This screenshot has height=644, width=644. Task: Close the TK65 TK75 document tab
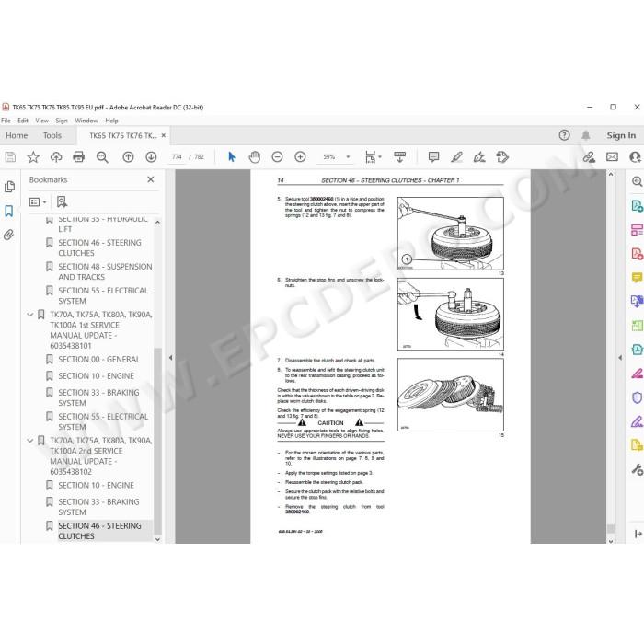164,135
